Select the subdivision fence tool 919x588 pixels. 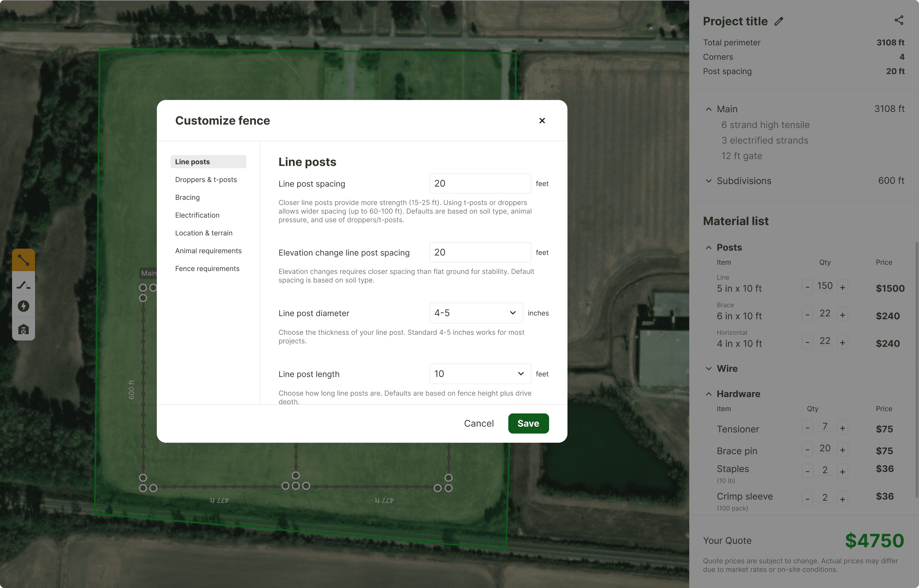23,285
